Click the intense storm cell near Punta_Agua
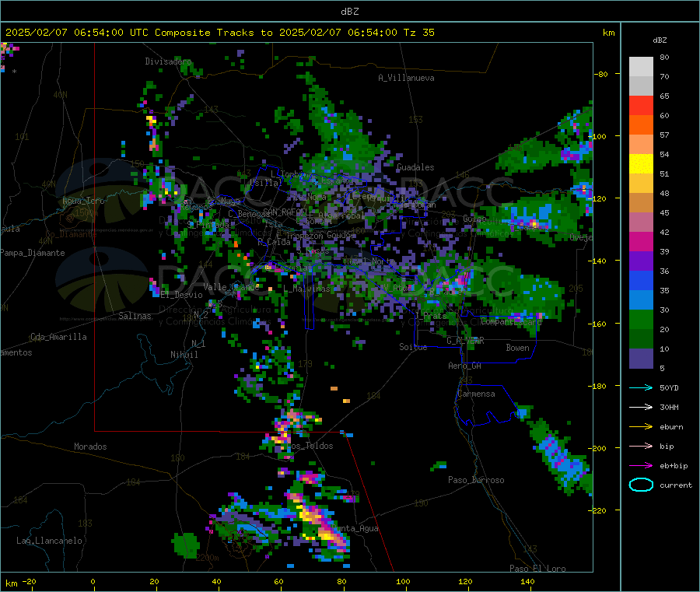The width and height of the screenshot is (700, 592). [319, 524]
